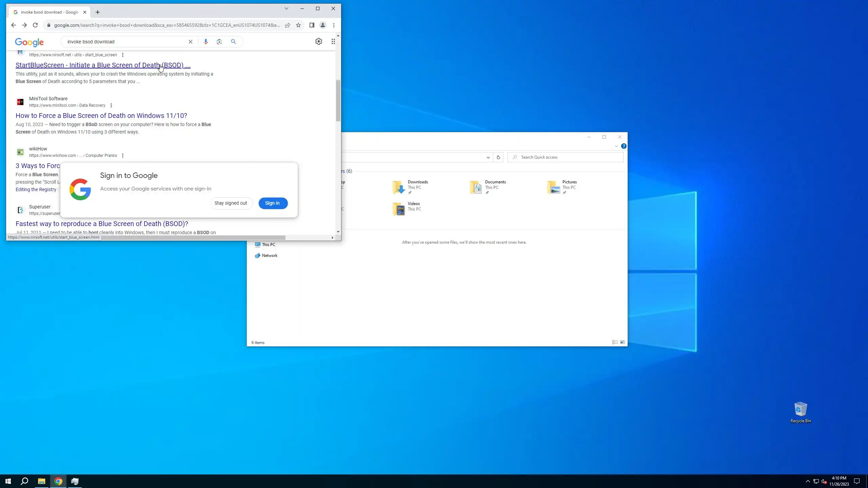Click Stay signed out button
This screenshot has width=868, height=488.
231,203
